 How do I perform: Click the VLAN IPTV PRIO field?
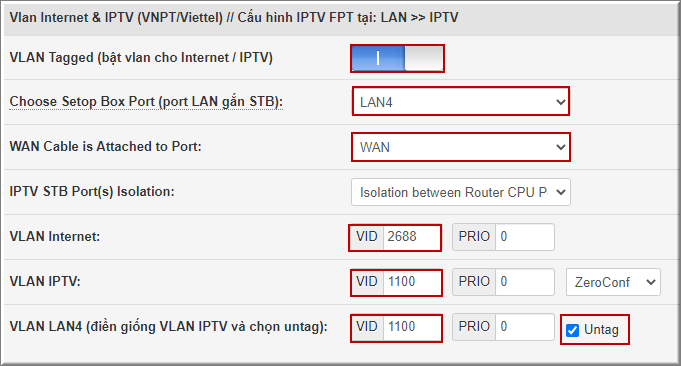525,282
